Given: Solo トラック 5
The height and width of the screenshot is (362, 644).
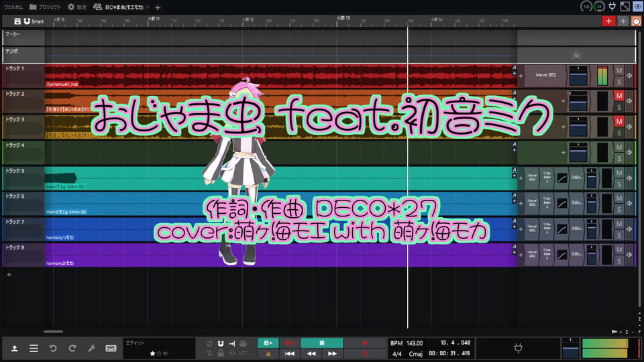Looking at the screenshot, I should point(619,184).
